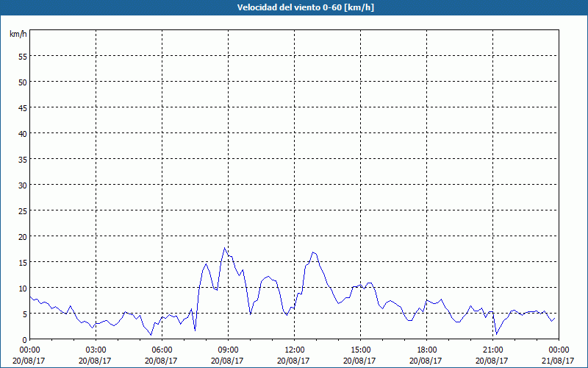Select the 50 value on the y-axis
Viewport: 588px width, 368px height.
[23, 82]
